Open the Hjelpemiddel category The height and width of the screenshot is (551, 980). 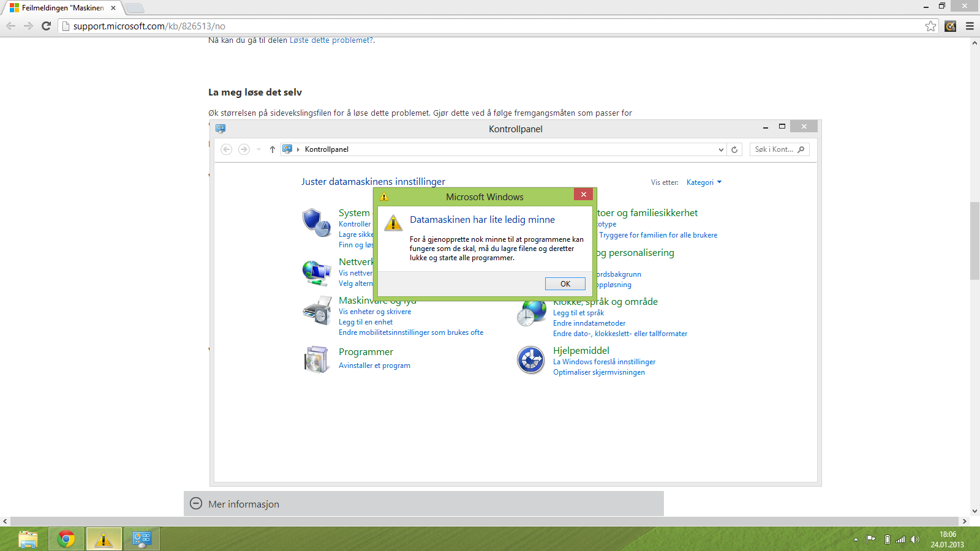point(581,351)
